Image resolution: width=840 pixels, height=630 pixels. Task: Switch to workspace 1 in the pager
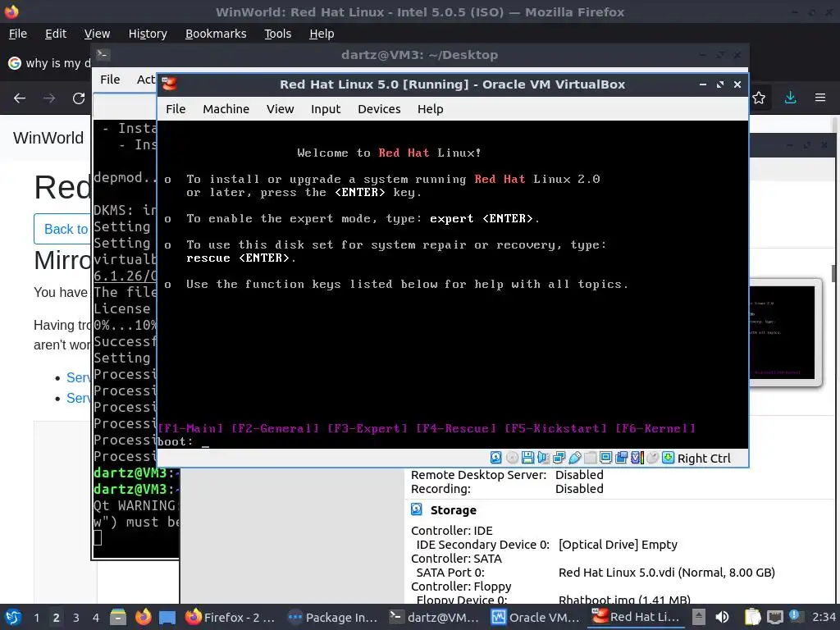pyautogui.click(x=36, y=618)
